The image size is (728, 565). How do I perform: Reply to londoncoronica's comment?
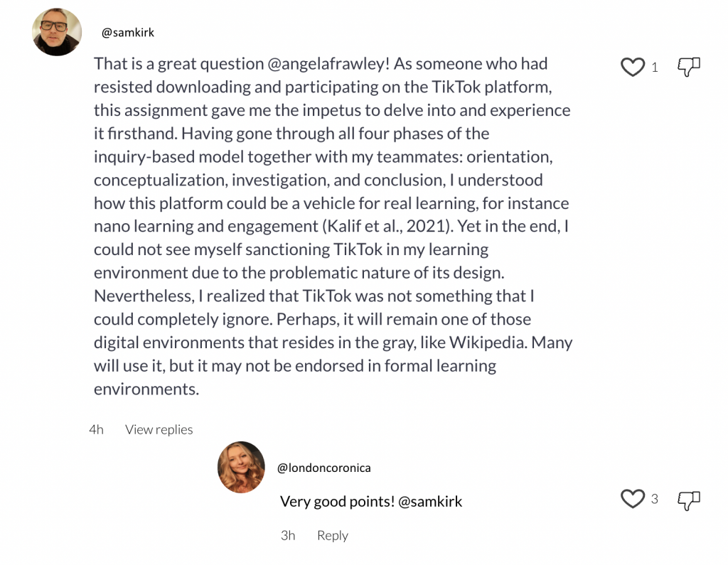coord(332,535)
